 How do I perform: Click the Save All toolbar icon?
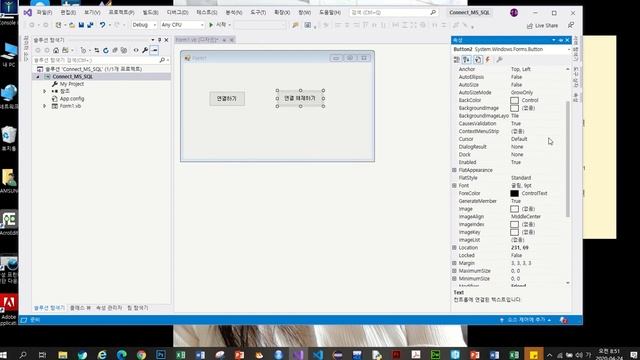[90, 25]
